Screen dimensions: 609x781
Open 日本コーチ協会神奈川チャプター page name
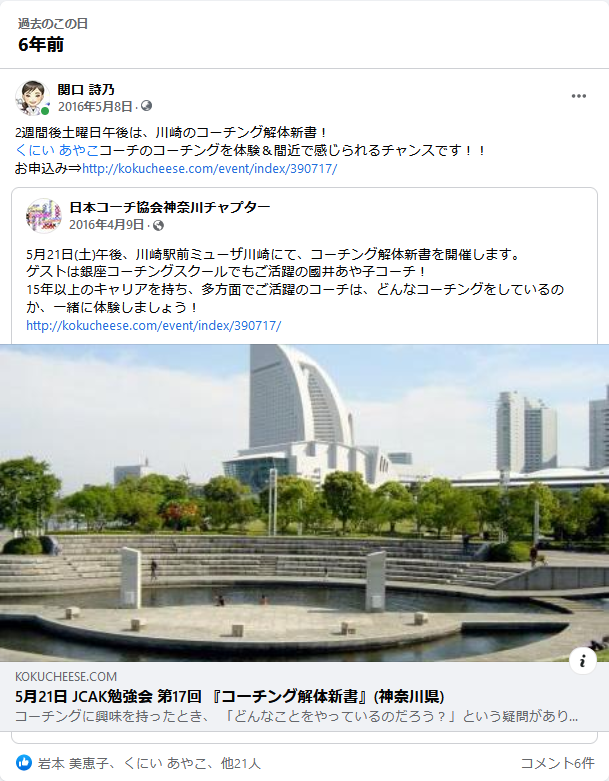170,207
